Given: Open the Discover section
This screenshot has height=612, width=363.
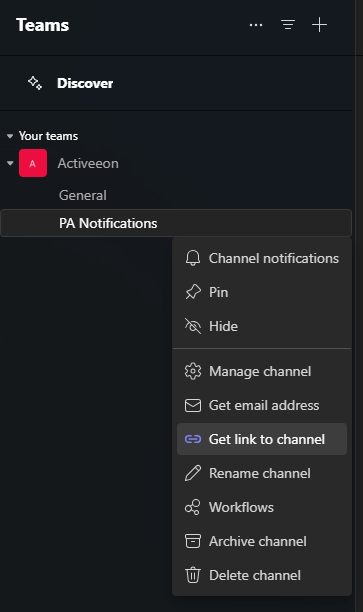Looking at the screenshot, I should [x=176, y=83].
